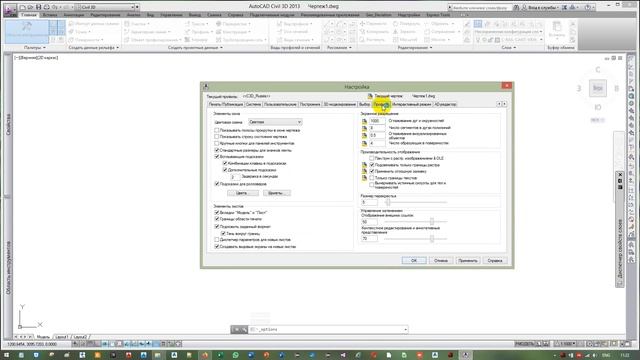Click the command line customize wrench icon
Image resolution: width=640 pixels, height=360 pixels.
coord(243,329)
